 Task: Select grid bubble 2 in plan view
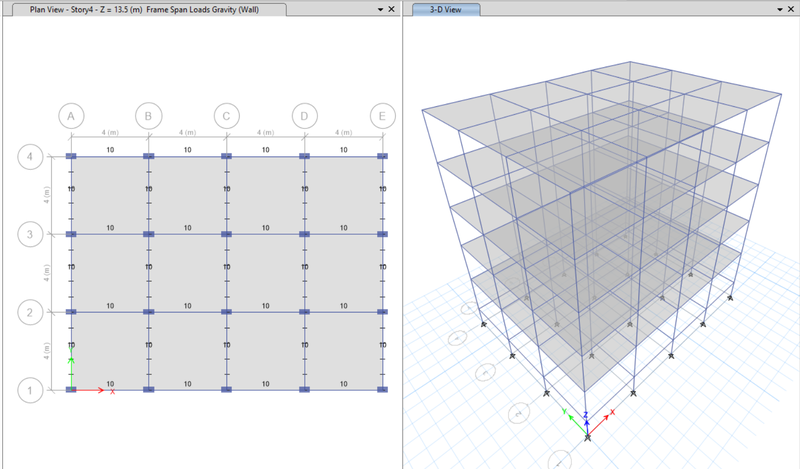(30, 312)
